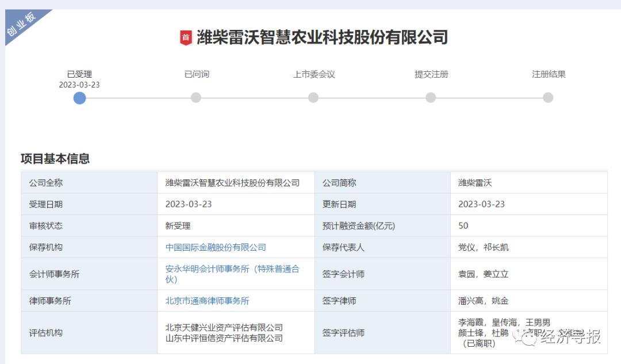621x364 pixels.
Task: Click the 新受理 status value
Action: tap(178, 226)
